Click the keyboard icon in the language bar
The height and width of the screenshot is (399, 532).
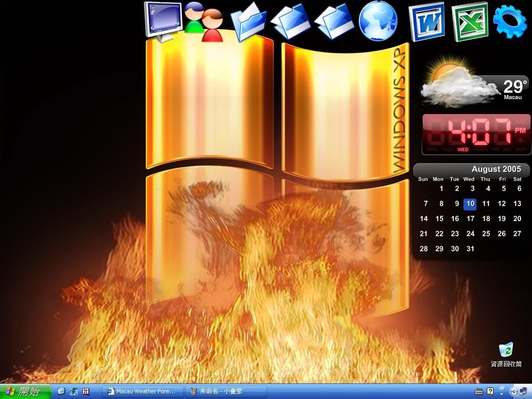tap(479, 391)
